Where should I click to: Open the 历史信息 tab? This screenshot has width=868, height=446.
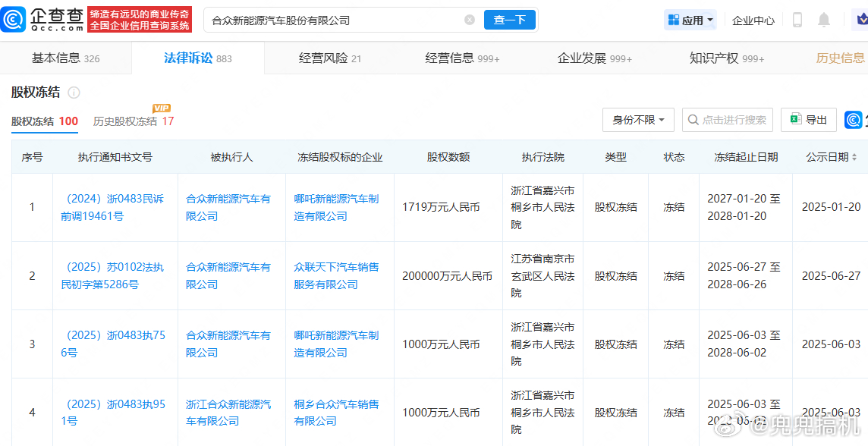(841, 58)
